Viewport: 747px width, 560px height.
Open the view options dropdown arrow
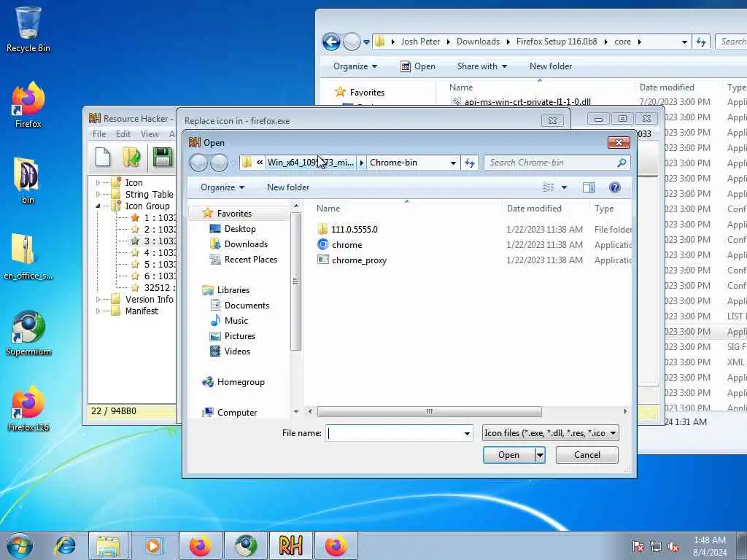click(x=564, y=187)
